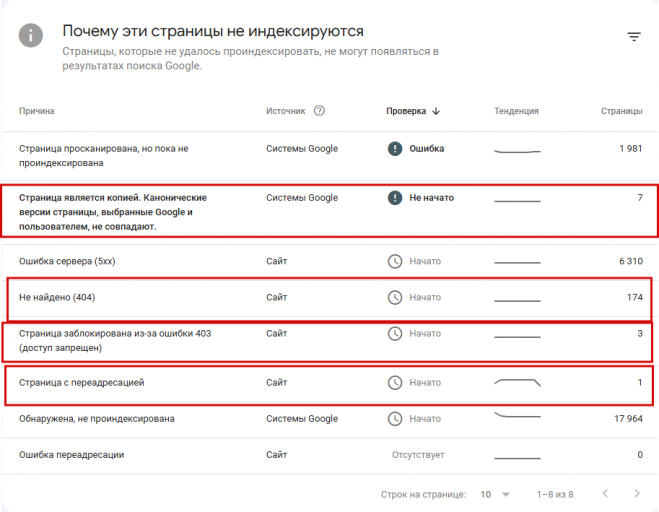Click help icon next to Источник
Screen dimensions: 659x512
click(320, 111)
